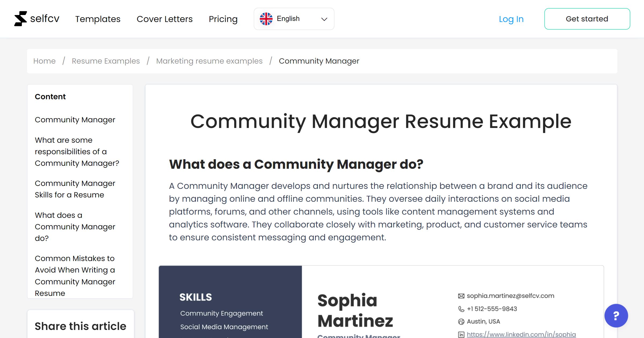This screenshot has height=338, width=644.
Task: Open Marketing resume examples breadcrumb link
Action: pyautogui.click(x=209, y=61)
